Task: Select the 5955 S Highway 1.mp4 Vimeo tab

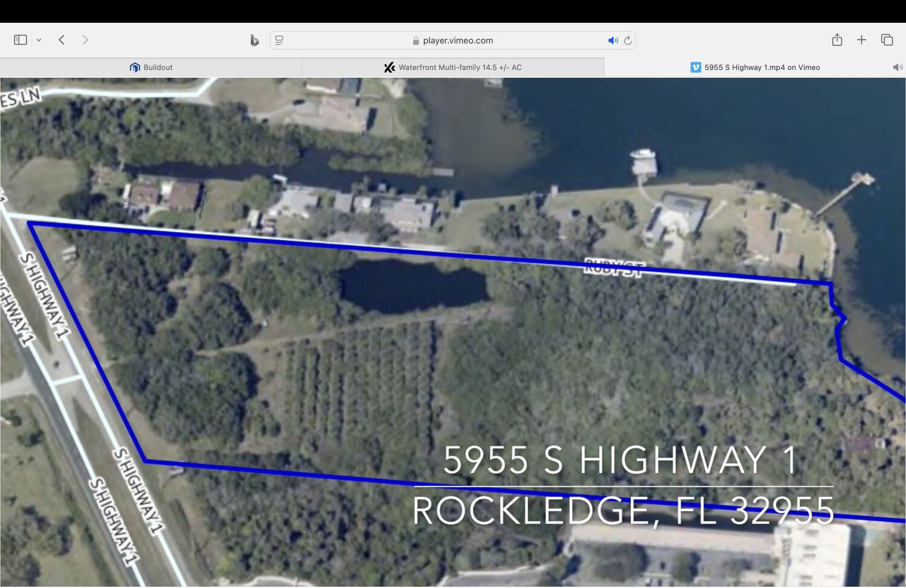Action: point(755,68)
